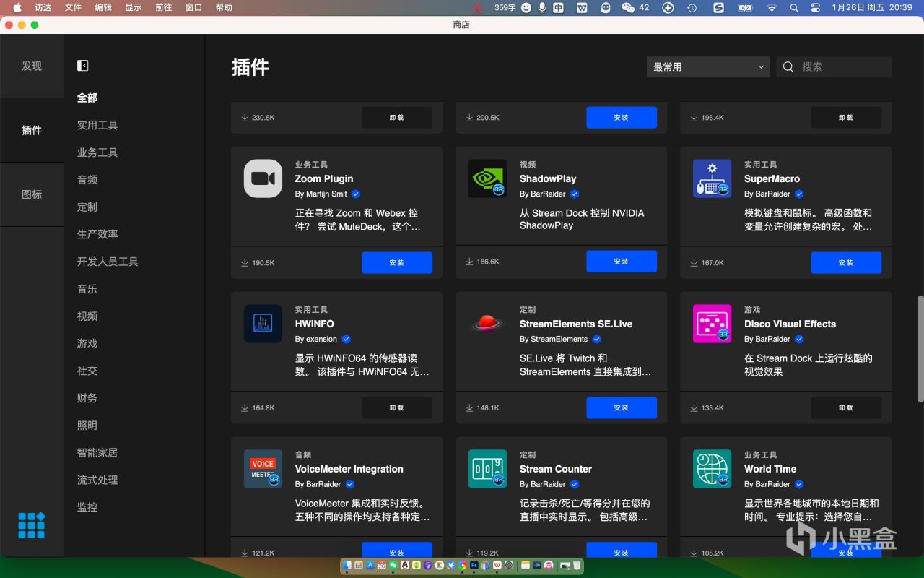This screenshot has height=578, width=924.
Task: Open the blue grid icon at sidebar bottom
Action: coord(32,525)
